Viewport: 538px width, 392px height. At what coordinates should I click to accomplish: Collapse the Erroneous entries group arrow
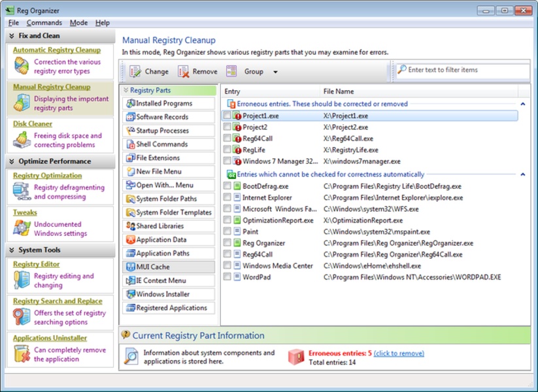522,104
